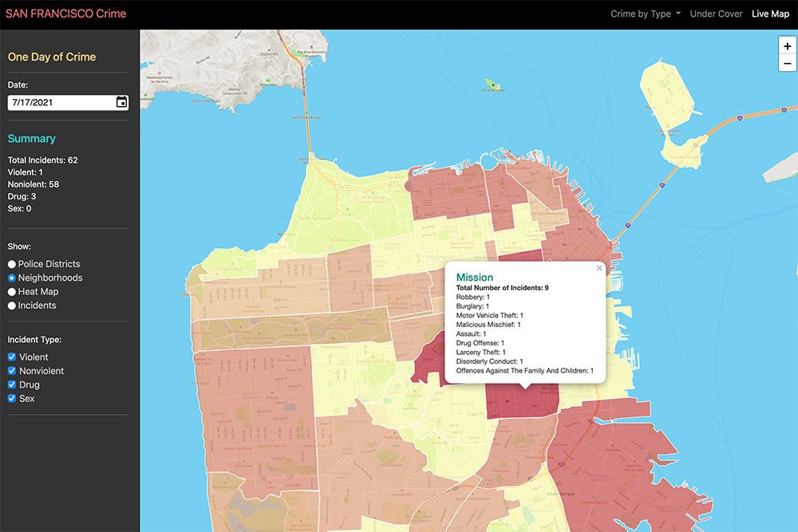Uncheck the Sex incident type
The image size is (798, 532).
[12, 399]
